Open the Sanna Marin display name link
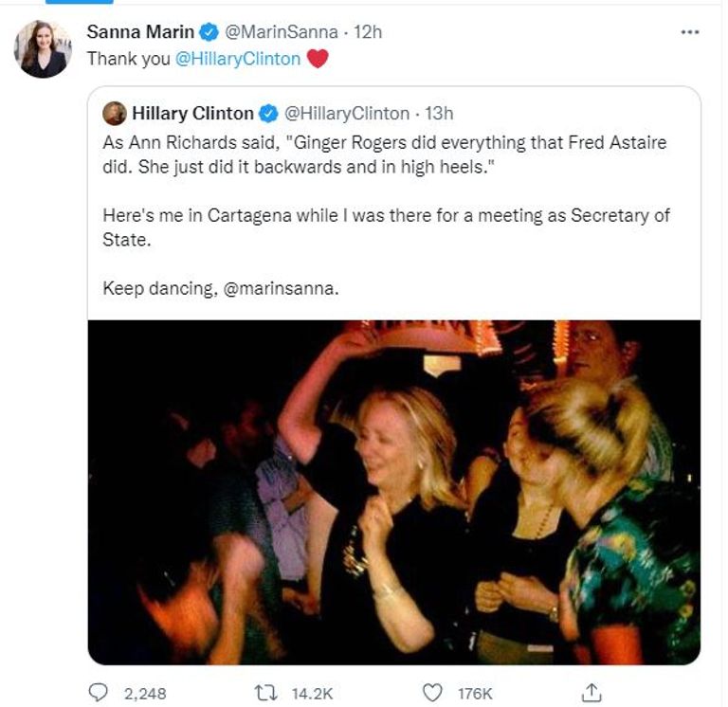Image resolution: width=728 pixels, height=707 pixels. click(x=140, y=31)
